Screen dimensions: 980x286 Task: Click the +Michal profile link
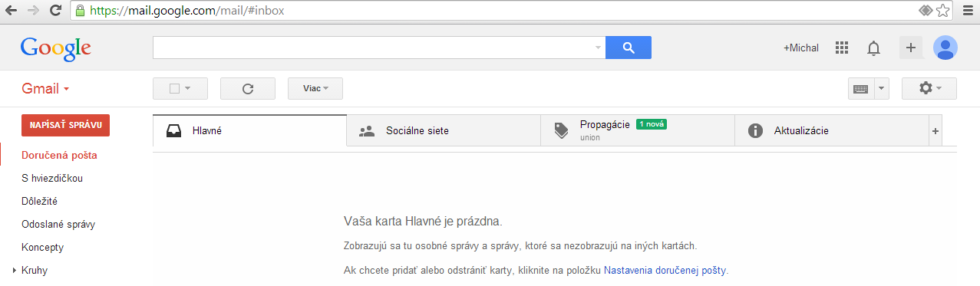(x=800, y=48)
